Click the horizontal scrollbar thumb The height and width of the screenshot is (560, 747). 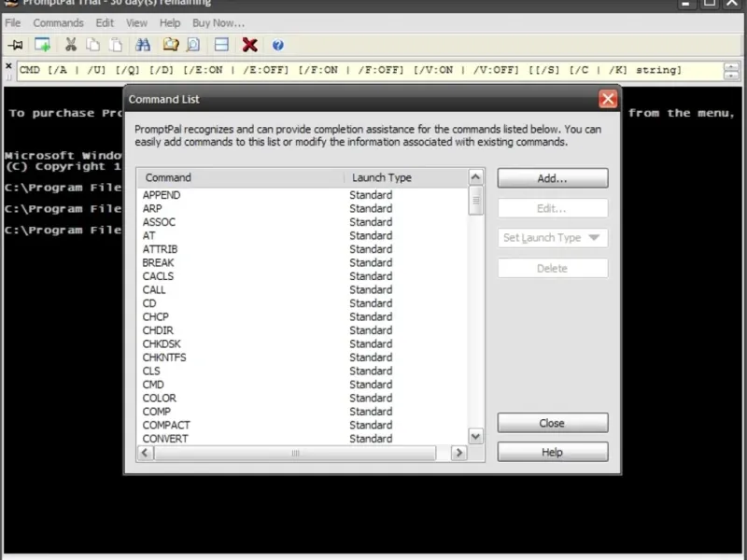(295, 453)
